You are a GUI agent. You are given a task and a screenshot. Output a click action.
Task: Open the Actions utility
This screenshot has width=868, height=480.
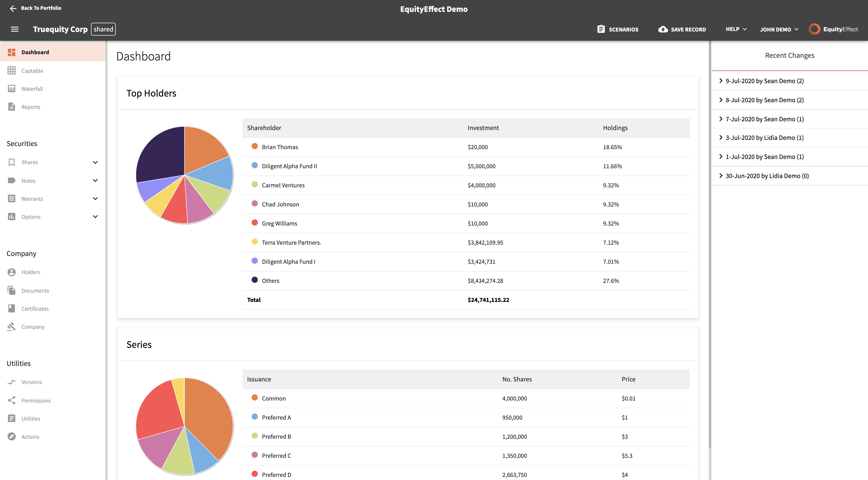(x=30, y=436)
